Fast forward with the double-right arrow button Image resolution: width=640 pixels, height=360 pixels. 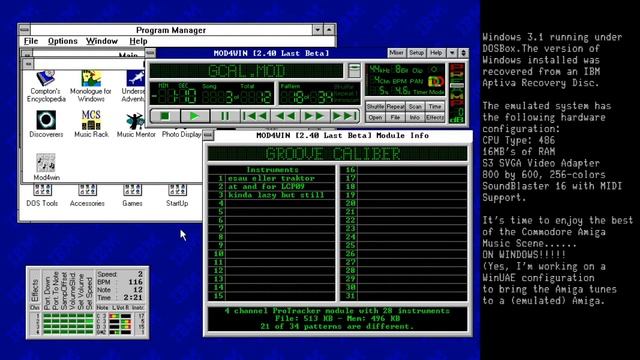(315, 116)
